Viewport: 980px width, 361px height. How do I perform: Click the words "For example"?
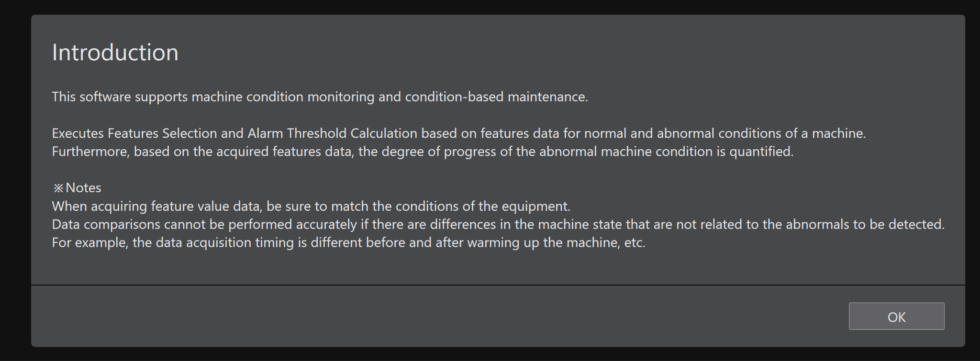(x=89, y=243)
